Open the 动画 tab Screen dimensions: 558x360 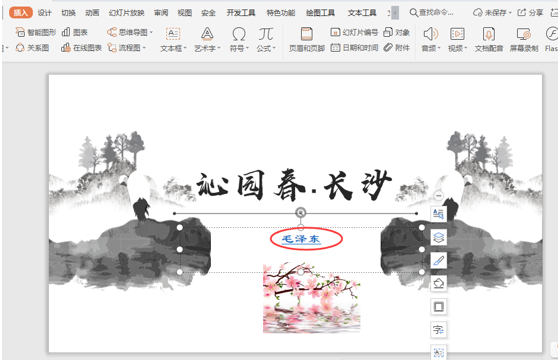[92, 13]
